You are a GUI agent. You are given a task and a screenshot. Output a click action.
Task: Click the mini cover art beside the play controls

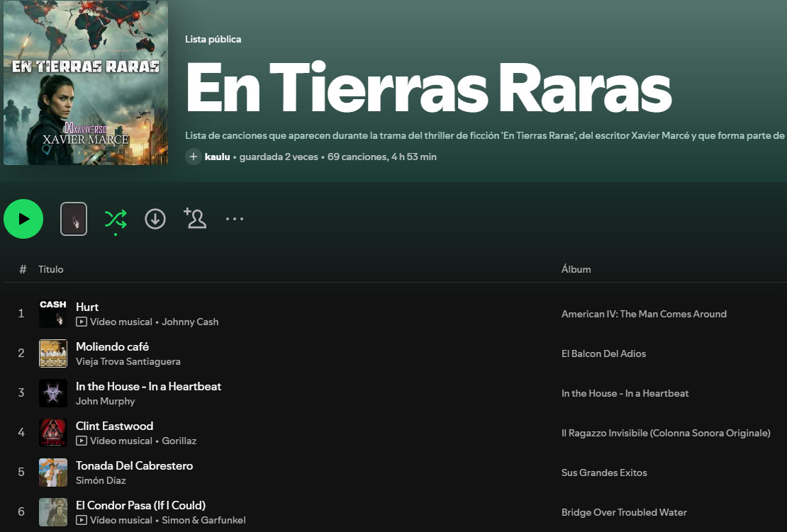pos(73,219)
